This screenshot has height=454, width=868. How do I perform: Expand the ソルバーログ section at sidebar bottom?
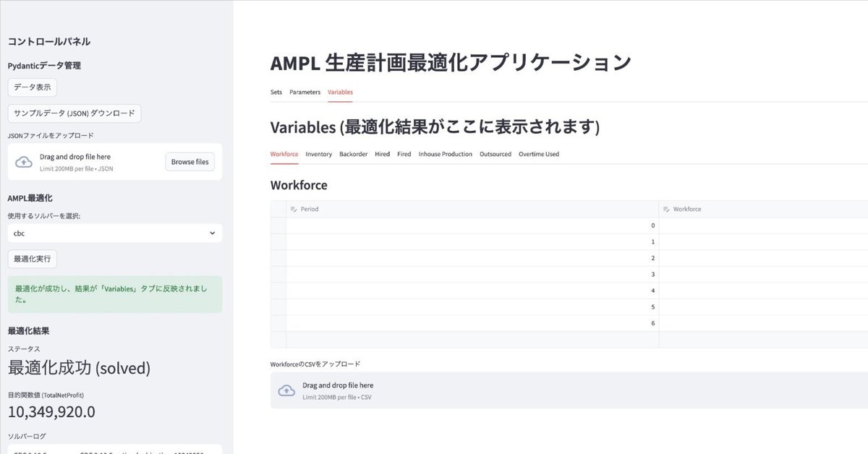point(27,436)
